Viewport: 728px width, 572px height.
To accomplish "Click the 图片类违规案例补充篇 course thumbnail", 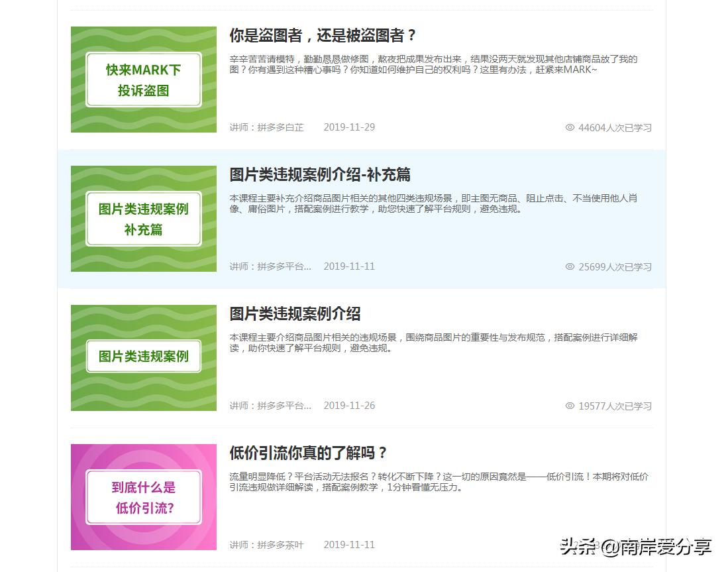I will point(143,219).
